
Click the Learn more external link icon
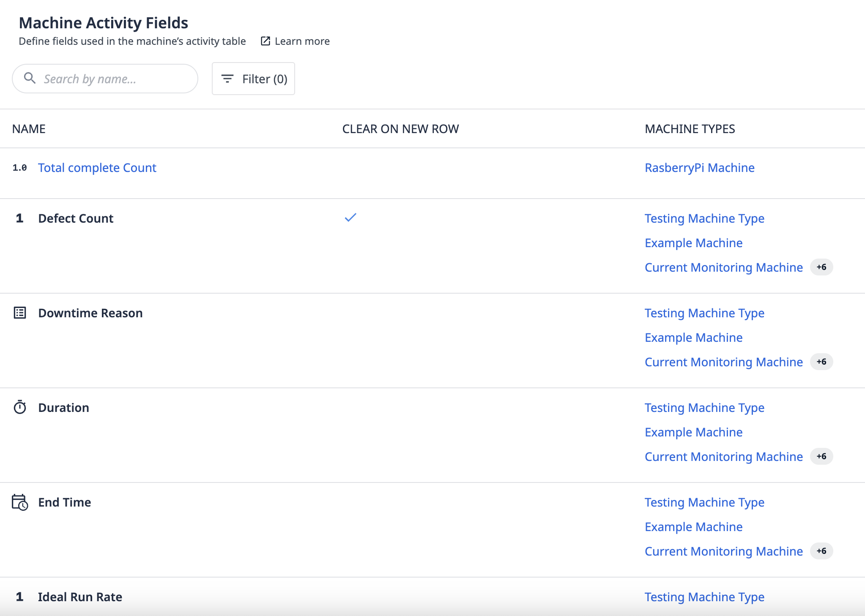tap(265, 41)
